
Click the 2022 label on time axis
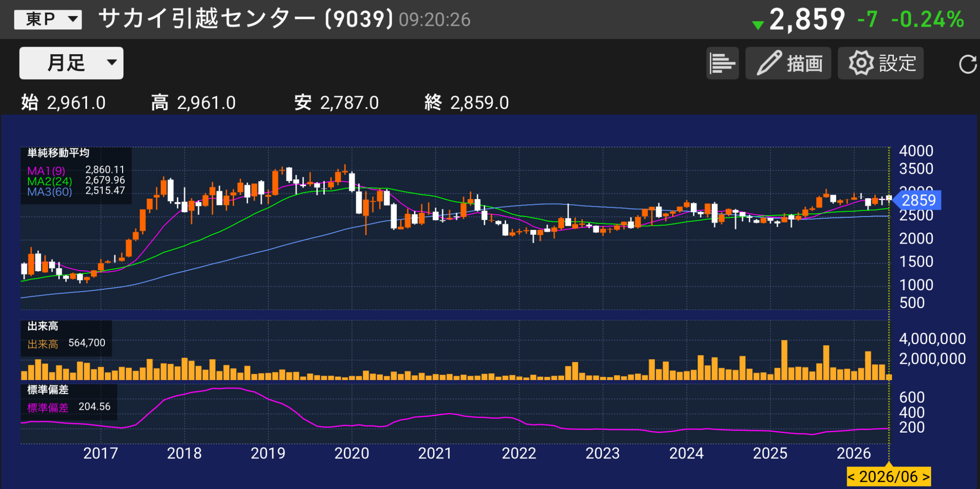(x=519, y=453)
